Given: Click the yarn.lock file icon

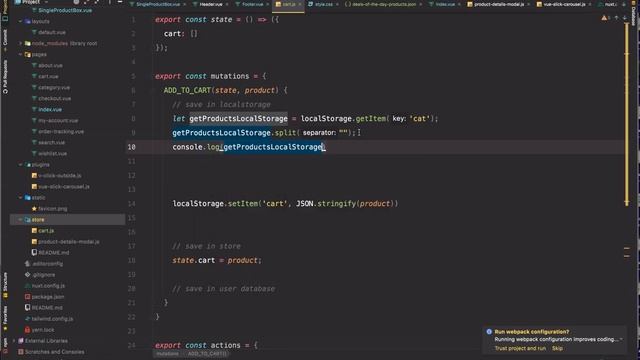Looking at the screenshot, I should [27, 330].
